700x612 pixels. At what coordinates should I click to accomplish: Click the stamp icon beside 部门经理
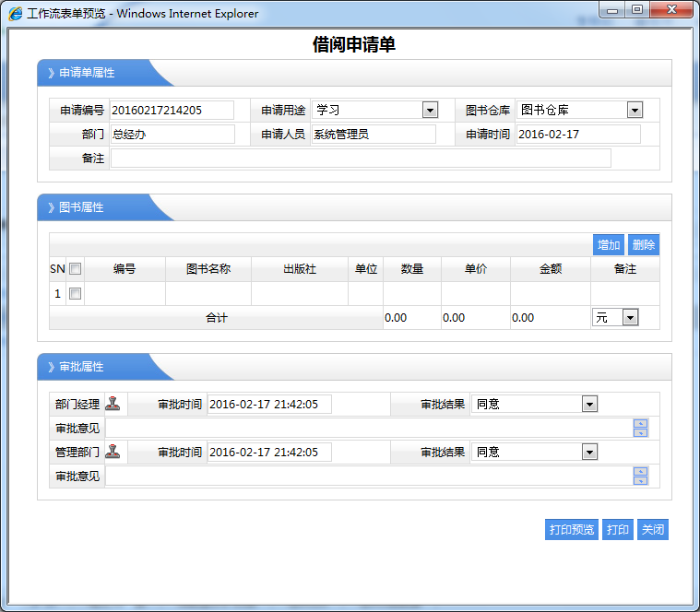click(x=113, y=404)
